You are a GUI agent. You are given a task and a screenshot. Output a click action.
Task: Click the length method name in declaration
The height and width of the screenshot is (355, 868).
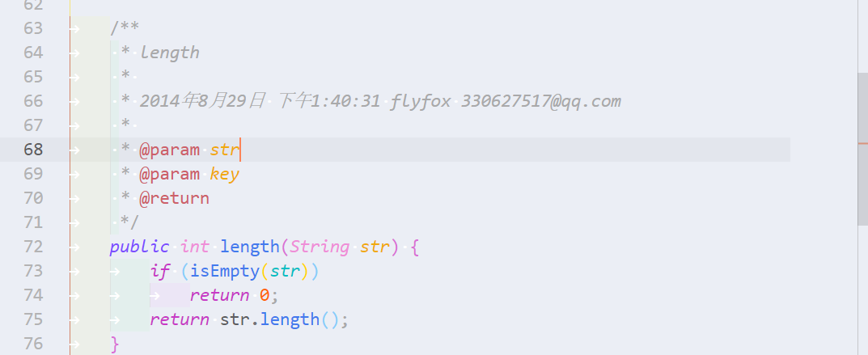coord(250,247)
